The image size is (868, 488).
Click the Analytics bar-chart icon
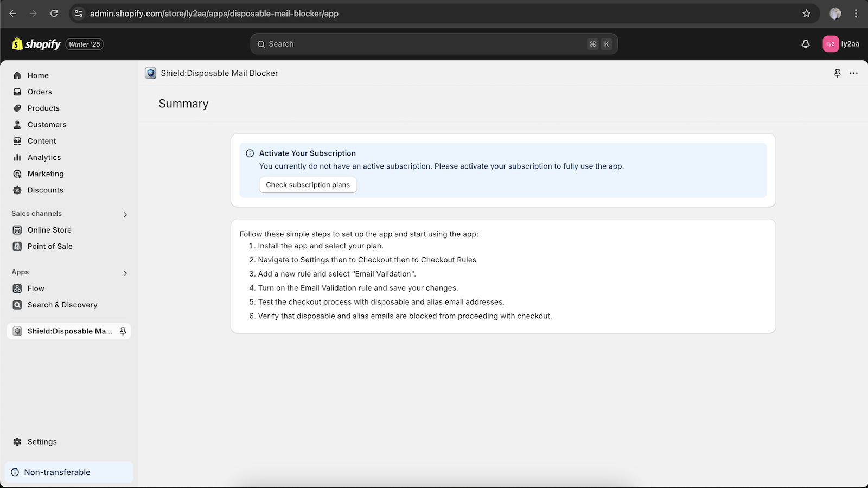point(17,157)
